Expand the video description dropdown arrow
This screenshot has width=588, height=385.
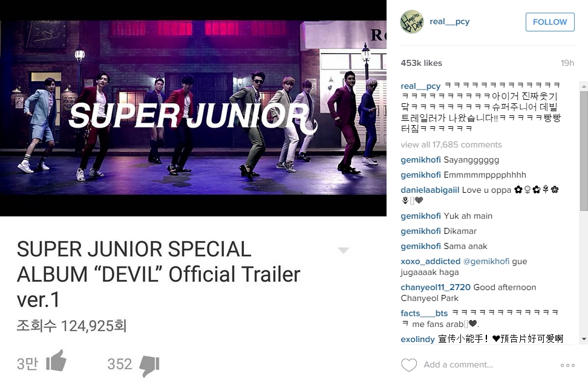point(344,250)
